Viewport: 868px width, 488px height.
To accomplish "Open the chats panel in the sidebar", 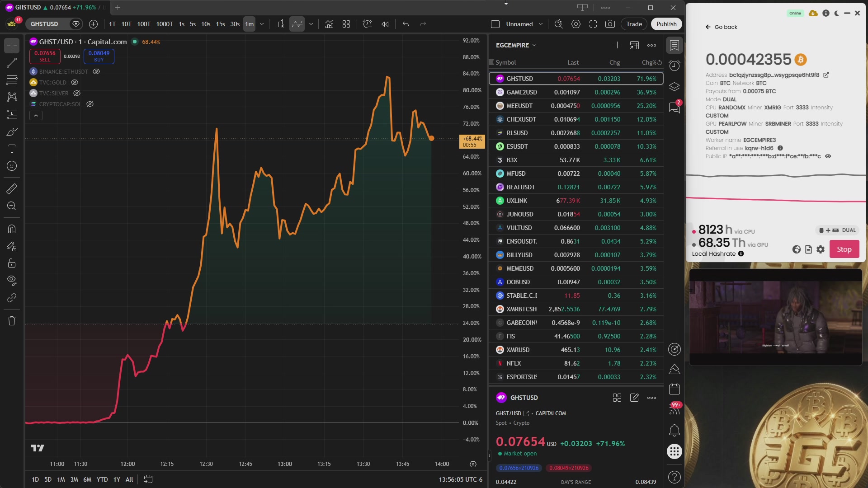I will click(x=675, y=107).
